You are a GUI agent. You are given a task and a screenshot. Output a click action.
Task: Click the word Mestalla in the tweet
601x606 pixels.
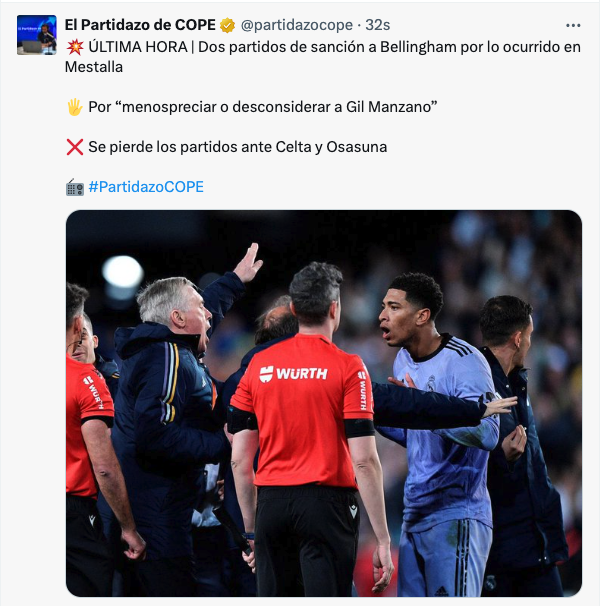click(94, 67)
